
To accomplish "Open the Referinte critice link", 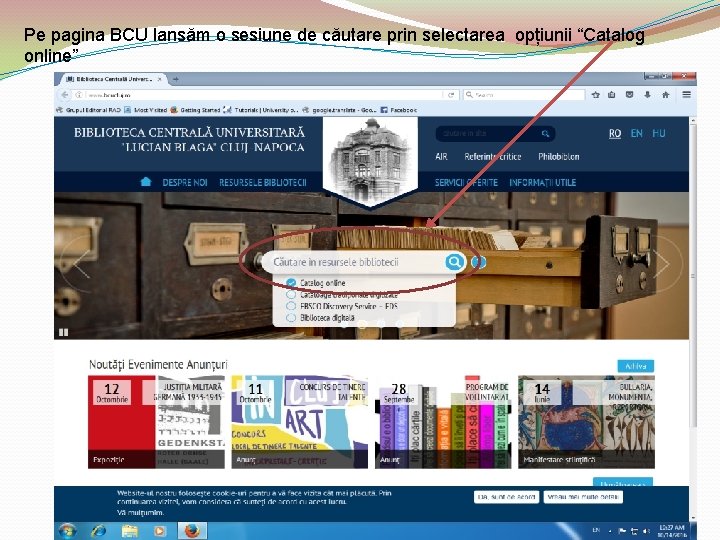I will (493, 157).
